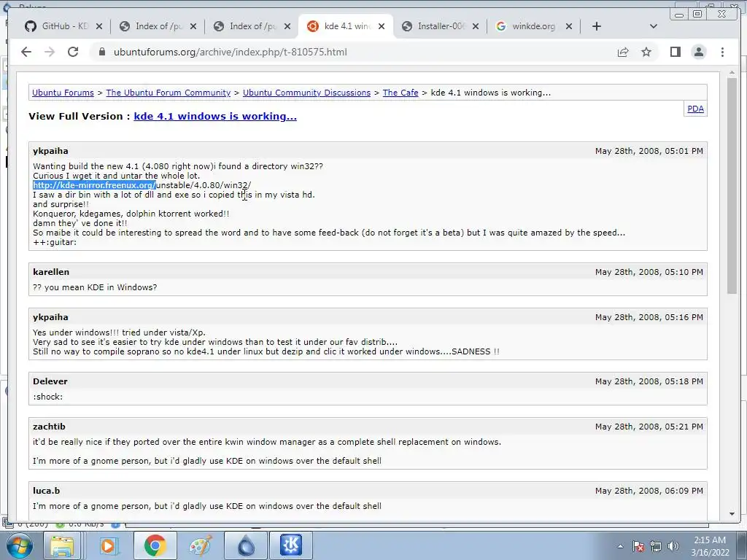Open the KDE taskbar icon
Screen dimensions: 747x560
coord(291,545)
